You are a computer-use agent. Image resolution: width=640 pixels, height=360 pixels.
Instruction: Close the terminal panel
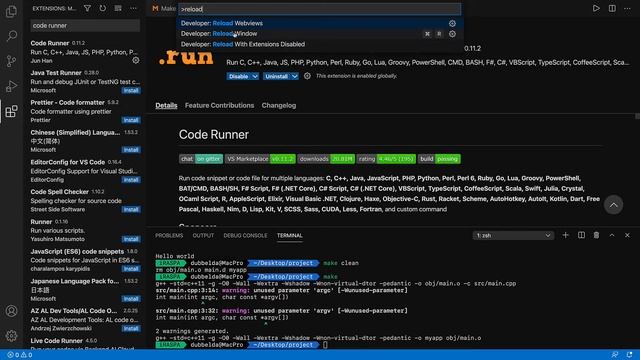pyautogui.click(x=627, y=235)
